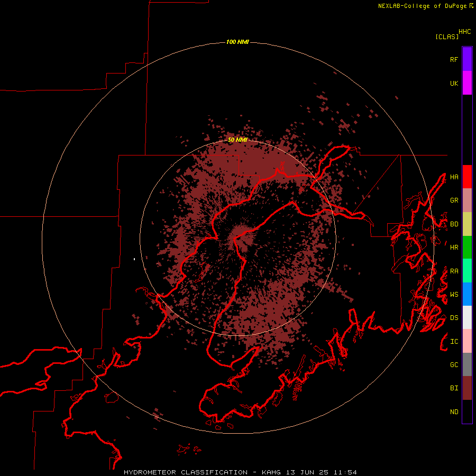Click the "RA" legend label
Image resolution: width=476 pixels, height=476 pixels.
point(454,271)
